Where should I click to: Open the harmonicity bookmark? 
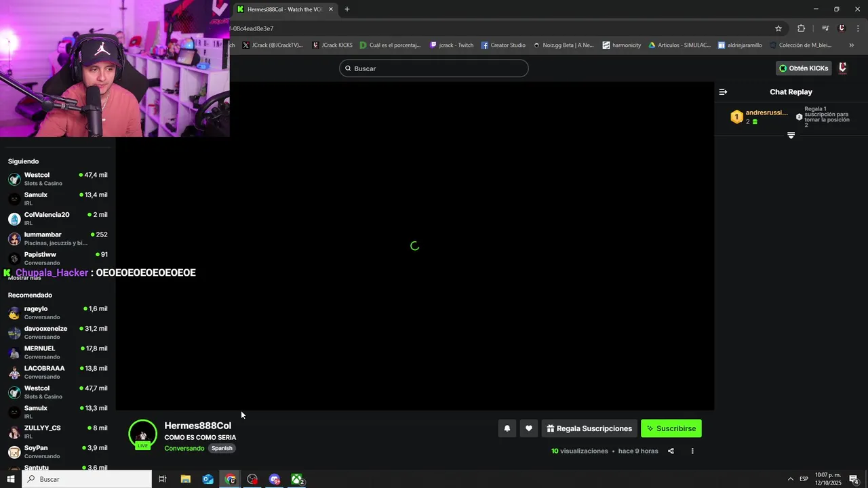tap(621, 45)
